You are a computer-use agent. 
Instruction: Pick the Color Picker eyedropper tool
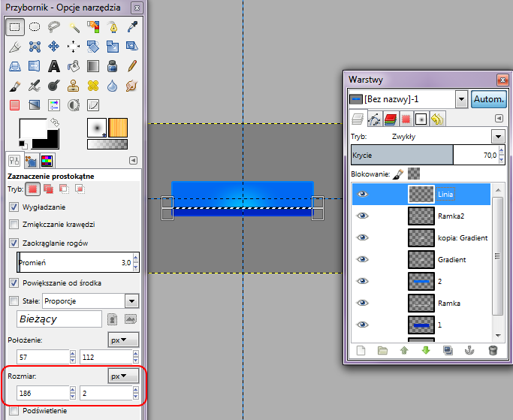(x=133, y=27)
